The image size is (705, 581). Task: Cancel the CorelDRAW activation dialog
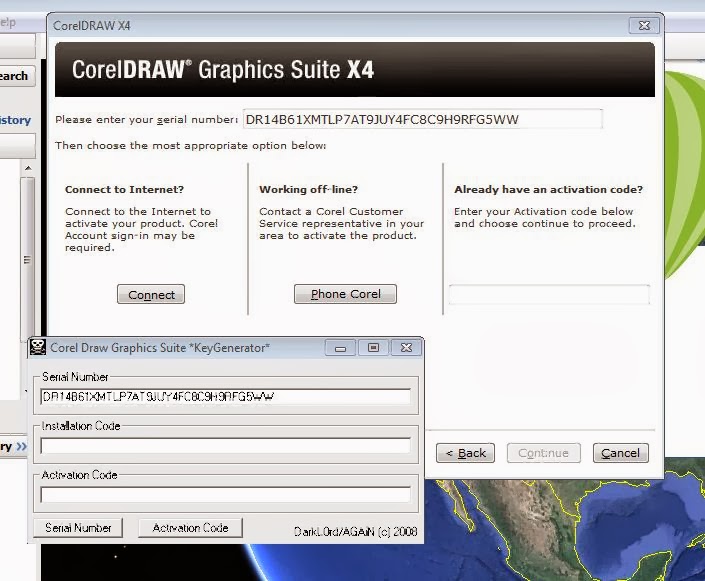coord(620,453)
